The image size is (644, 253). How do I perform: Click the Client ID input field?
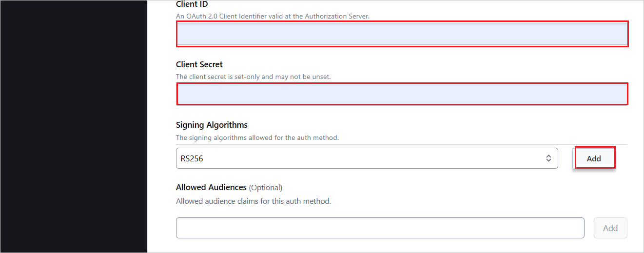tap(402, 34)
